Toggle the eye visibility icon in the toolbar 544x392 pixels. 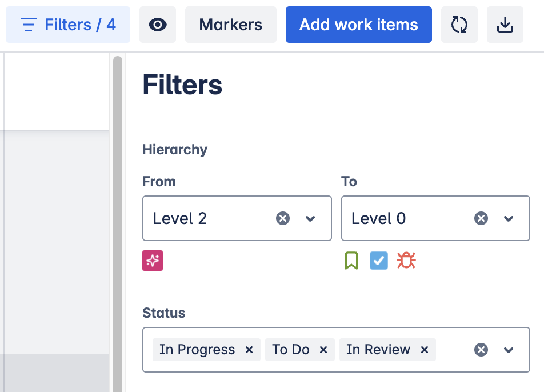click(158, 25)
